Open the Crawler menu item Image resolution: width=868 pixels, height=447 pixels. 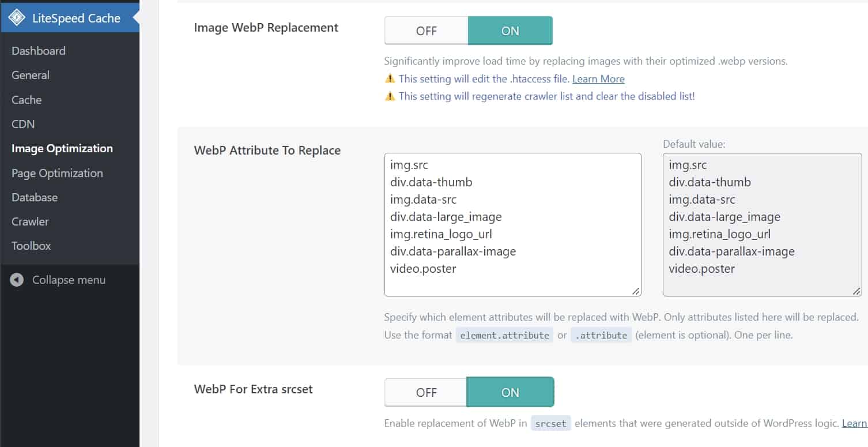point(30,221)
